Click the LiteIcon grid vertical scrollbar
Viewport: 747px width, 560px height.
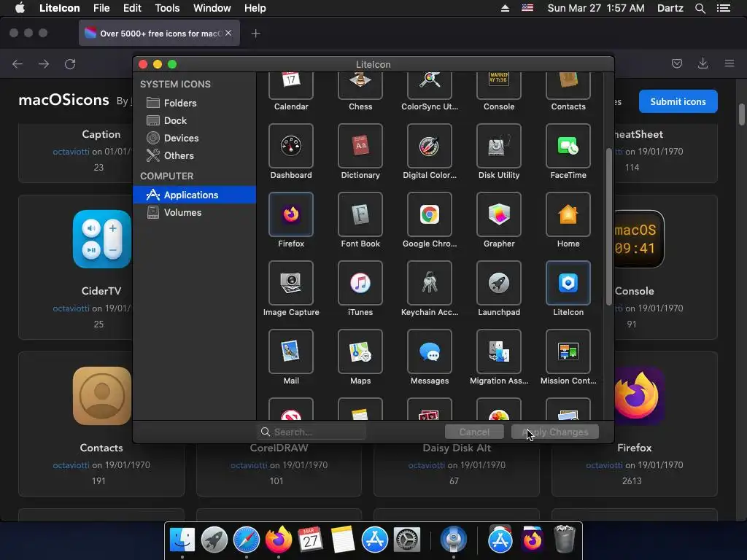tap(609, 227)
